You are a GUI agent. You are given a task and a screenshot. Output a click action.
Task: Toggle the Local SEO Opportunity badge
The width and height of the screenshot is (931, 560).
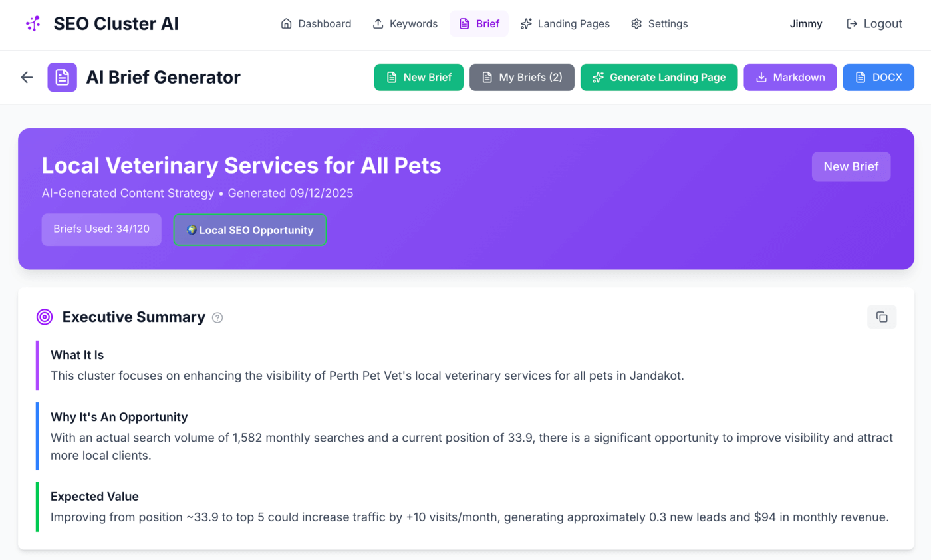249,230
